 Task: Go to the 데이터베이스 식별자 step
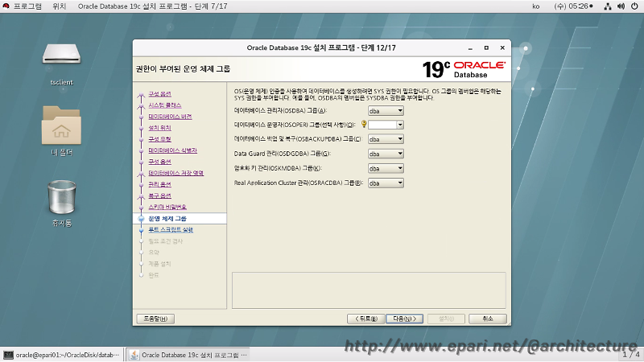click(x=172, y=150)
